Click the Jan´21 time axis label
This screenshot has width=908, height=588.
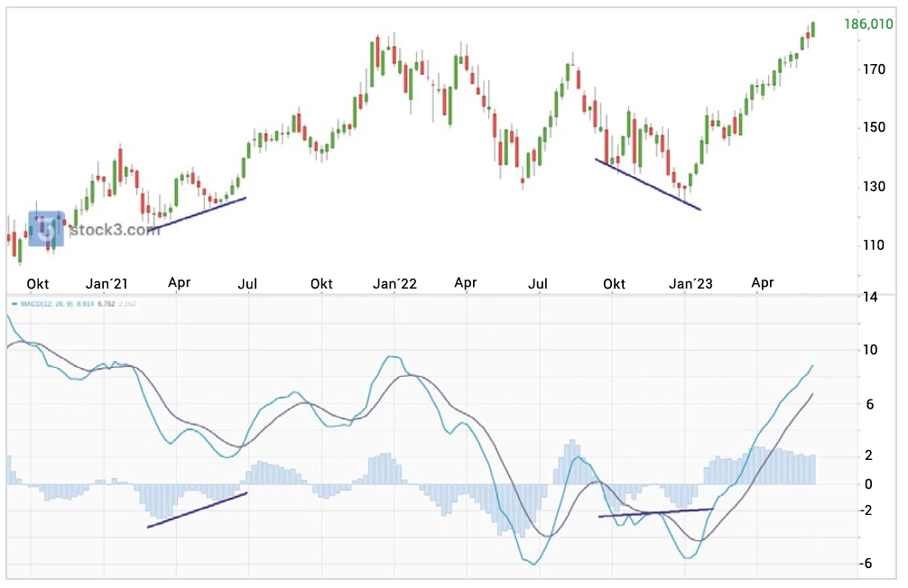tap(107, 283)
